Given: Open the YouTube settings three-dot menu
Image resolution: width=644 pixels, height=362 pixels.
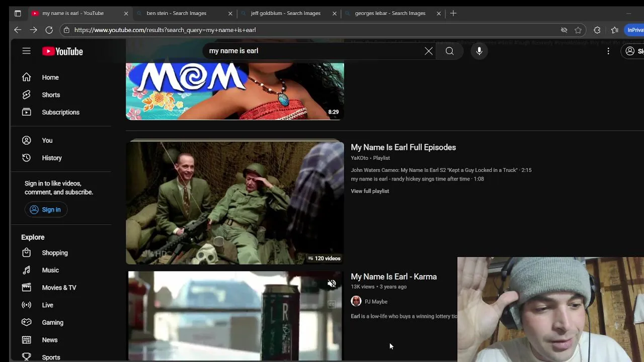Looking at the screenshot, I should (608, 51).
